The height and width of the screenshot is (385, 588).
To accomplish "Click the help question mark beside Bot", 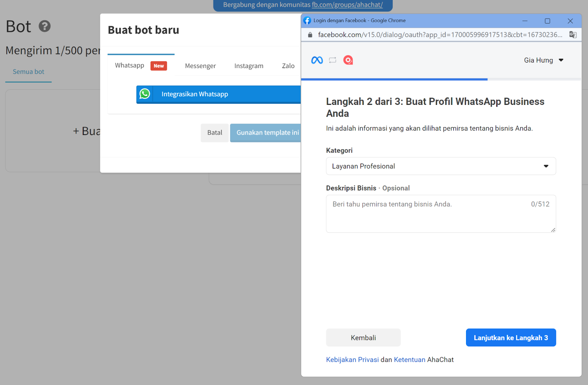I will tap(45, 26).
